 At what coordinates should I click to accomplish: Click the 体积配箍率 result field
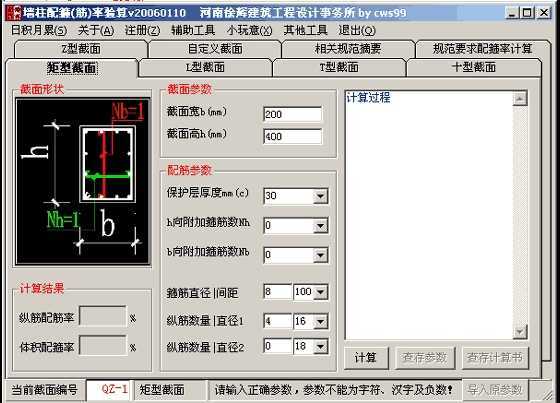103,345
